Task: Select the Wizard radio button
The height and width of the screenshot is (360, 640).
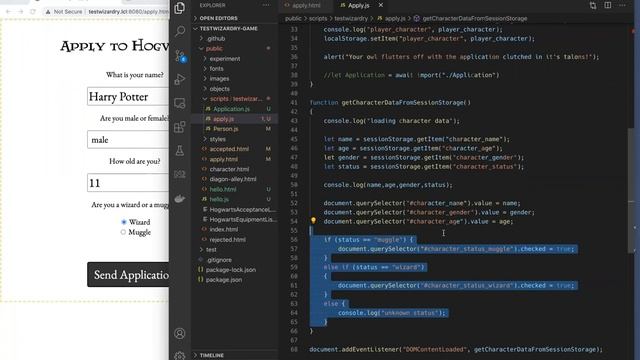Action: pos(123,222)
